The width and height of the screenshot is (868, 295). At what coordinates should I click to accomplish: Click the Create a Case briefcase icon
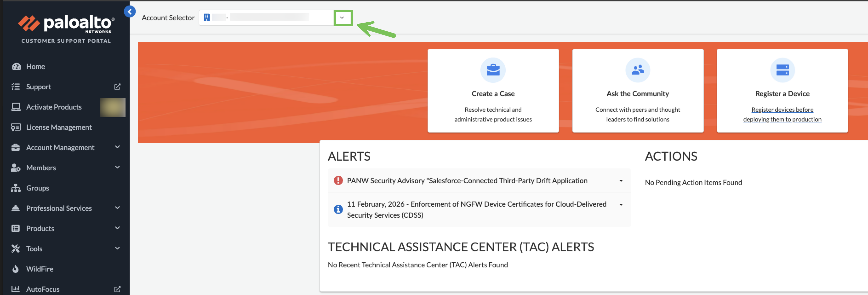[493, 70]
